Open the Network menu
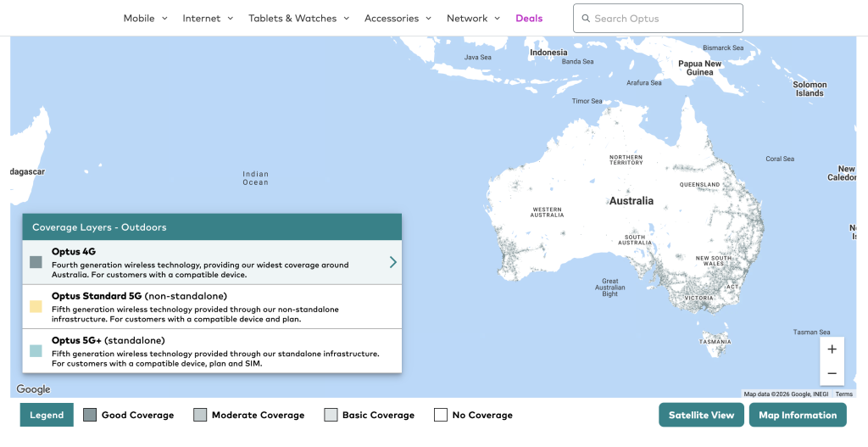Image resolution: width=868 pixels, height=447 pixels. click(x=467, y=19)
